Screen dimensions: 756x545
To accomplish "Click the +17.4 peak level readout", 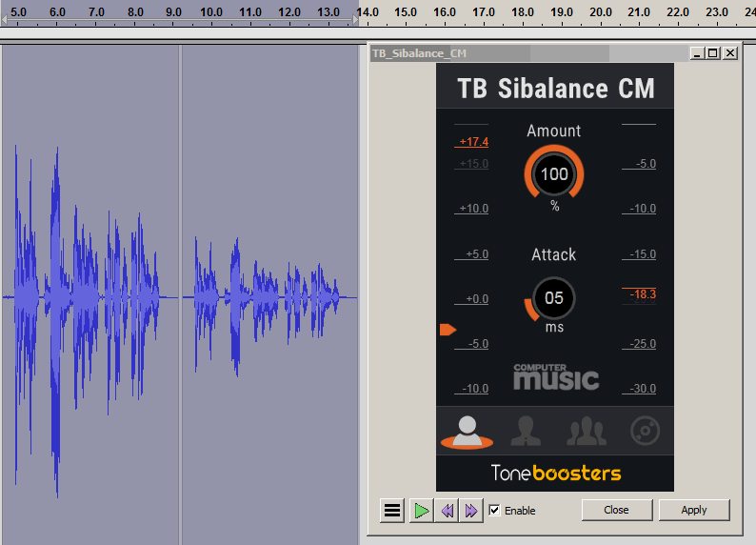I will click(x=473, y=142).
